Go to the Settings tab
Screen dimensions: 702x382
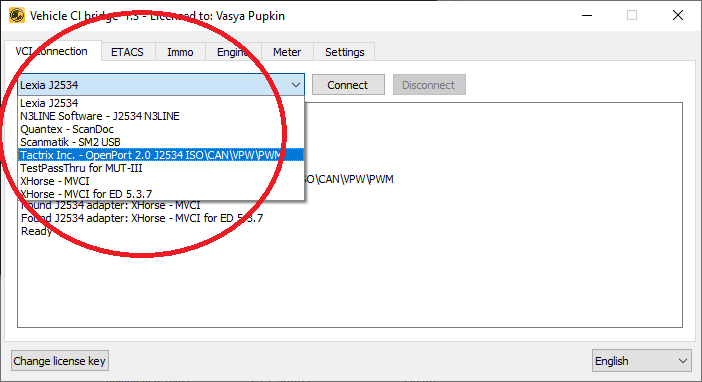point(344,52)
